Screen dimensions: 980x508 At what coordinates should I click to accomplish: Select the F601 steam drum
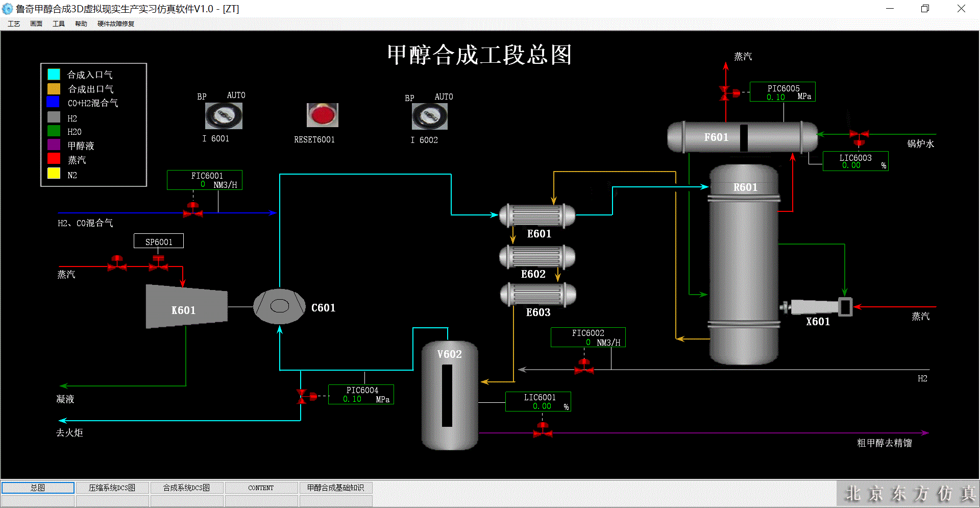click(742, 137)
